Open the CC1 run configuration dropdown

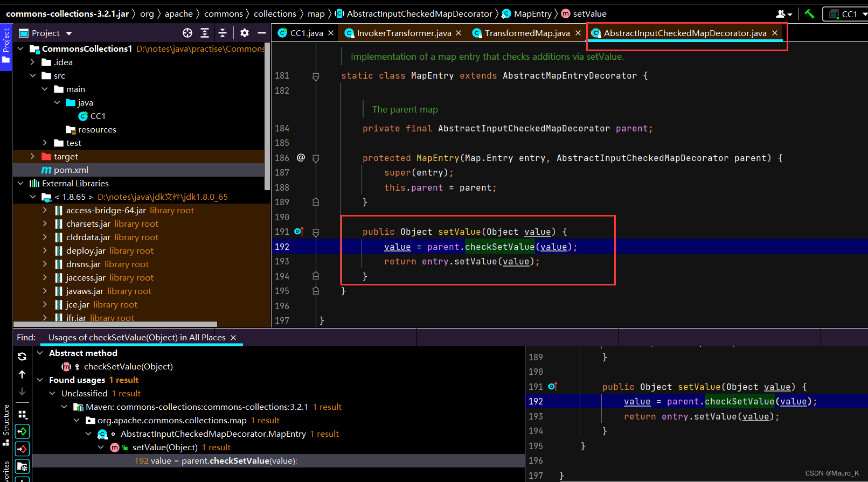click(845, 14)
